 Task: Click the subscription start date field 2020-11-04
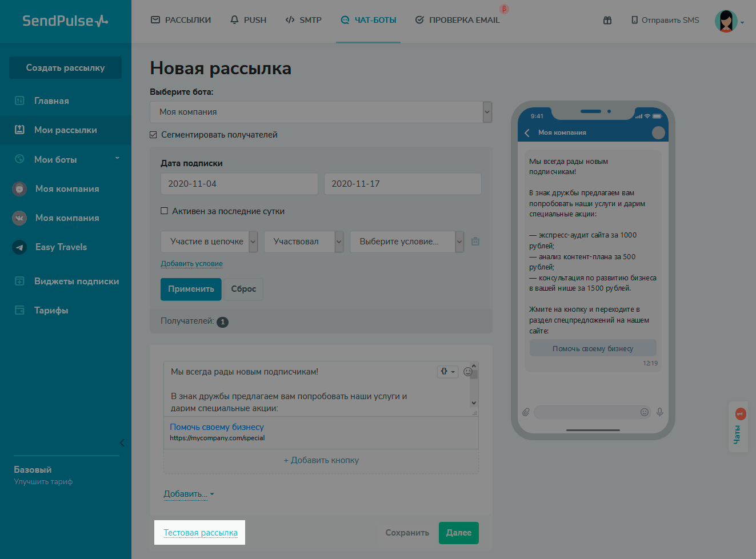coord(239,184)
